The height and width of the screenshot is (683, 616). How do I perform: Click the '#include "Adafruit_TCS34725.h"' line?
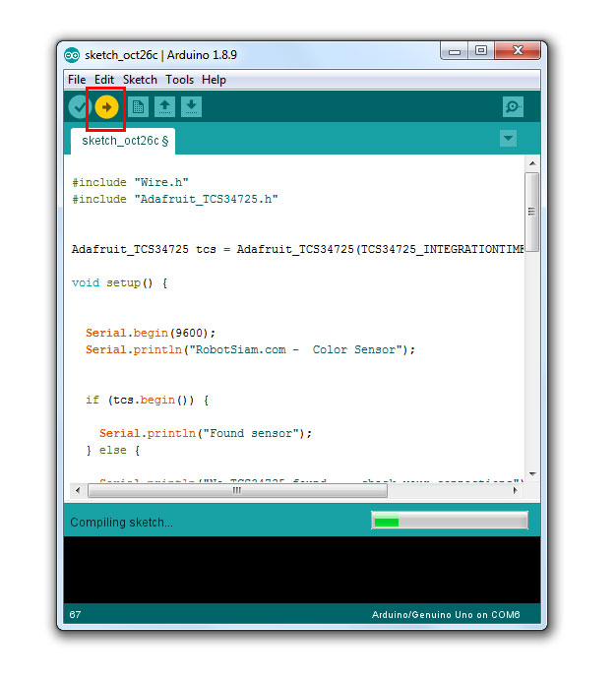point(175,199)
